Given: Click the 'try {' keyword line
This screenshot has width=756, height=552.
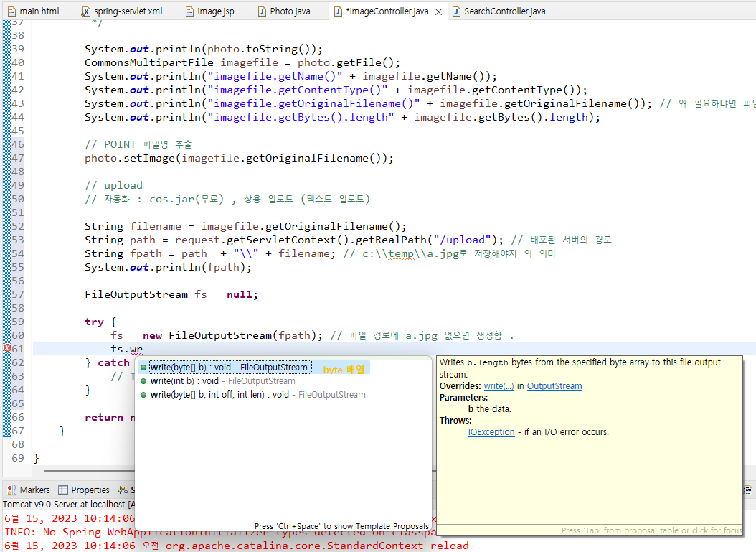Looking at the screenshot, I should [x=100, y=322].
